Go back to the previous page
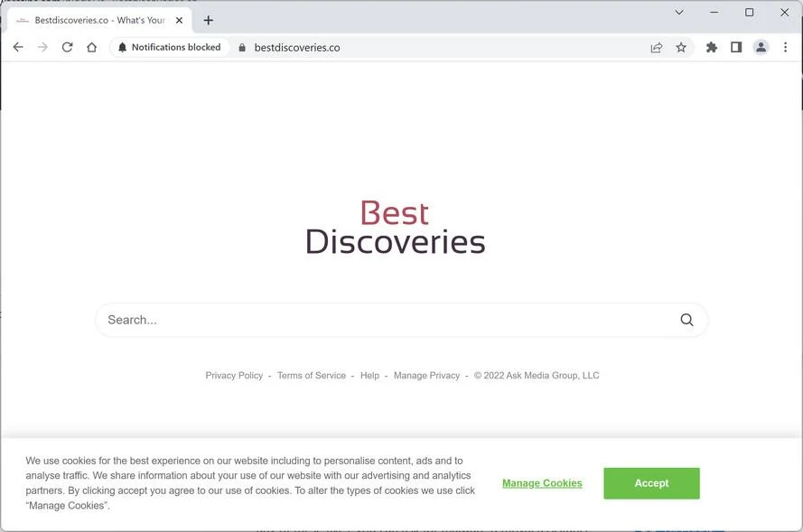803x532 pixels. 18,47
